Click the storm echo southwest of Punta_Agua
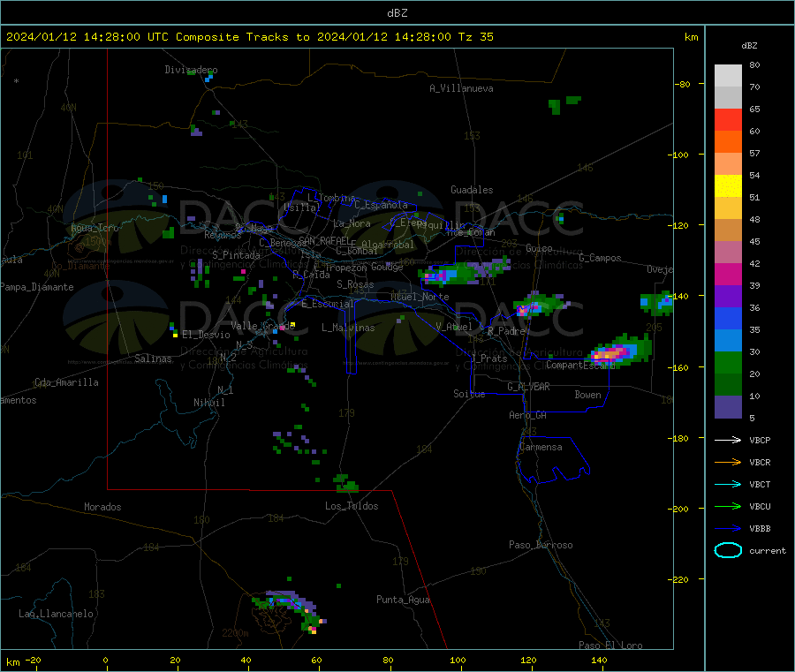This screenshot has height=672, width=795. coord(290,612)
